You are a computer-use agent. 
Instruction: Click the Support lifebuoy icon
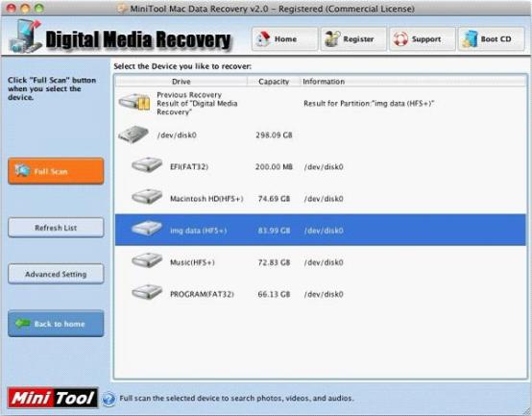tap(400, 39)
